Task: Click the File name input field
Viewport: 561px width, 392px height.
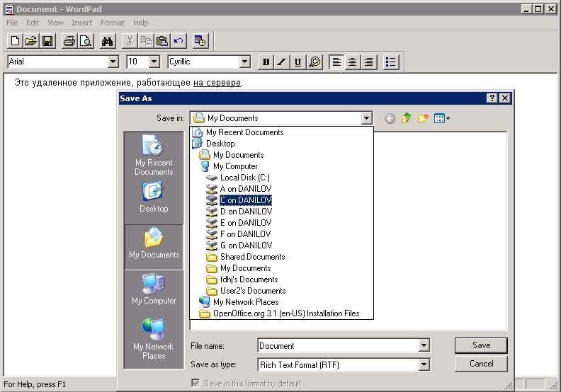Action: (x=338, y=345)
